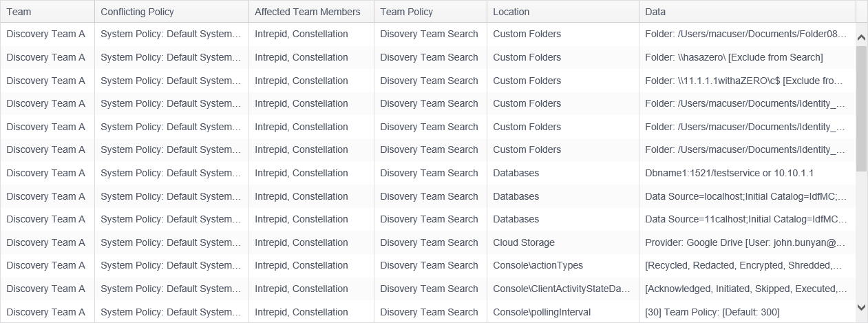Image resolution: width=868 pixels, height=323 pixels.
Task: Select the \\hasazero\ folder row
Action: (x=734, y=57)
